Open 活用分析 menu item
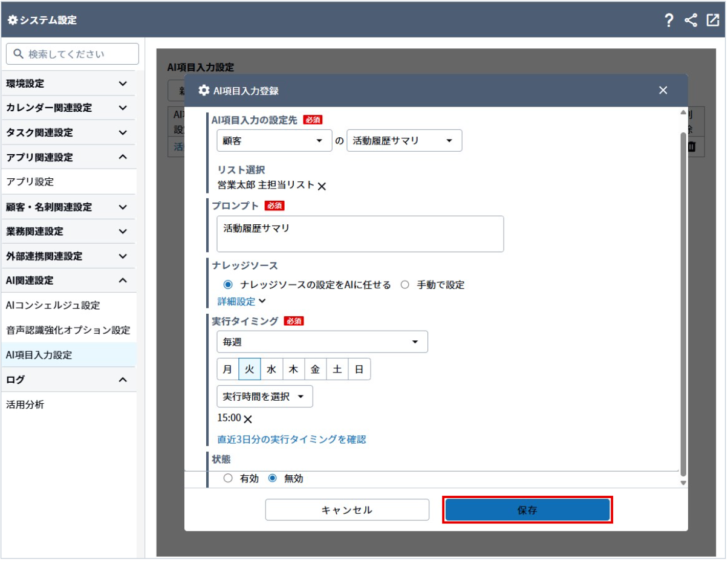Viewport: 728px width, 561px height. pos(68,404)
